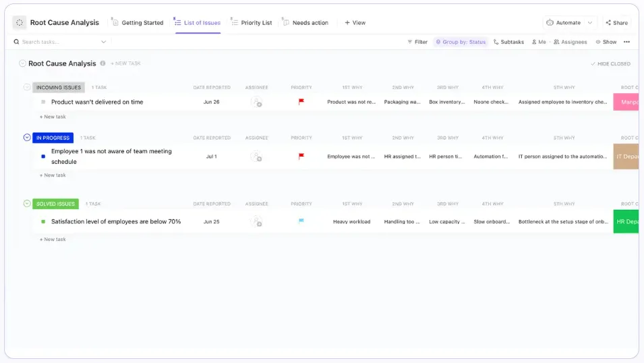
Task: Click red priority flag for Employee 1 task
Action: point(301,156)
